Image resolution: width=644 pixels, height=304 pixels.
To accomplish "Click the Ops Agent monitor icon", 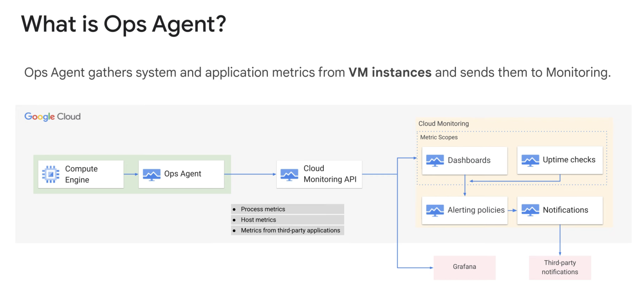I will pyautogui.click(x=152, y=175).
